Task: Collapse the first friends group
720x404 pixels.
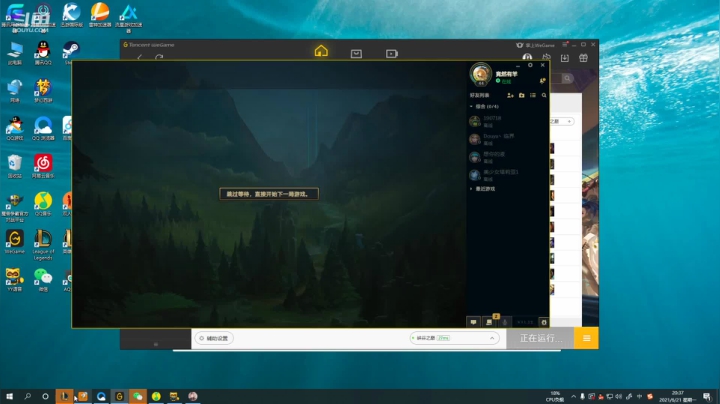Action: tap(471, 107)
